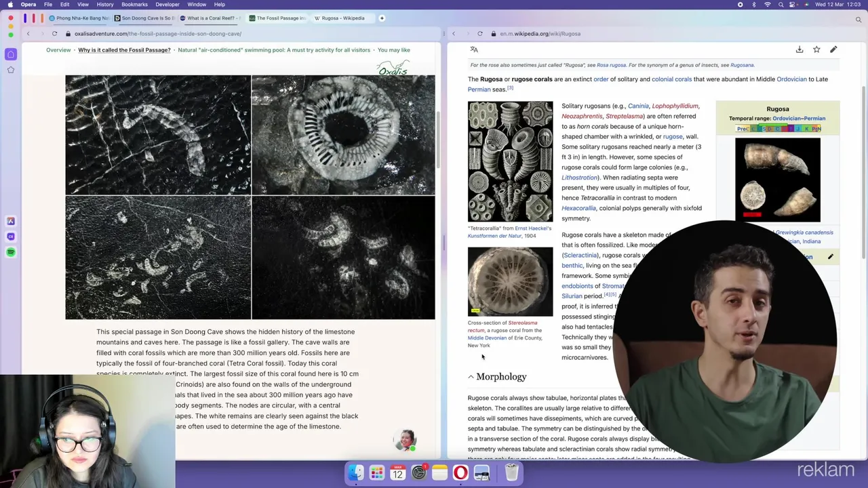Open the View menu

click(x=83, y=5)
